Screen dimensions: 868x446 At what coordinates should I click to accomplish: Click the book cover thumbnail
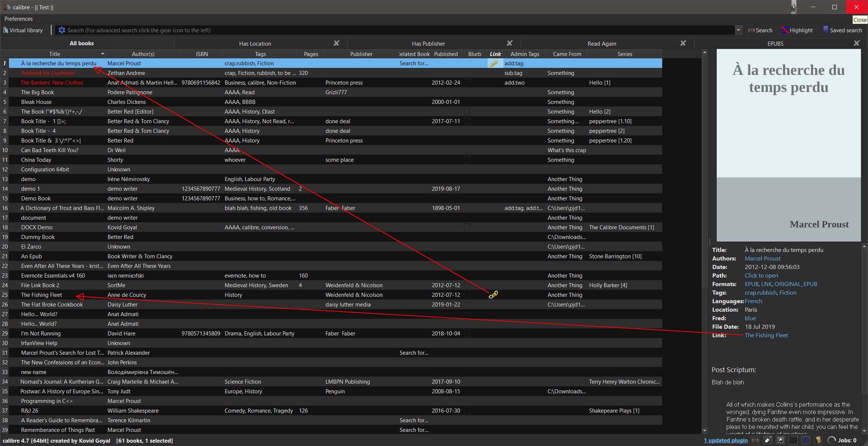788,145
